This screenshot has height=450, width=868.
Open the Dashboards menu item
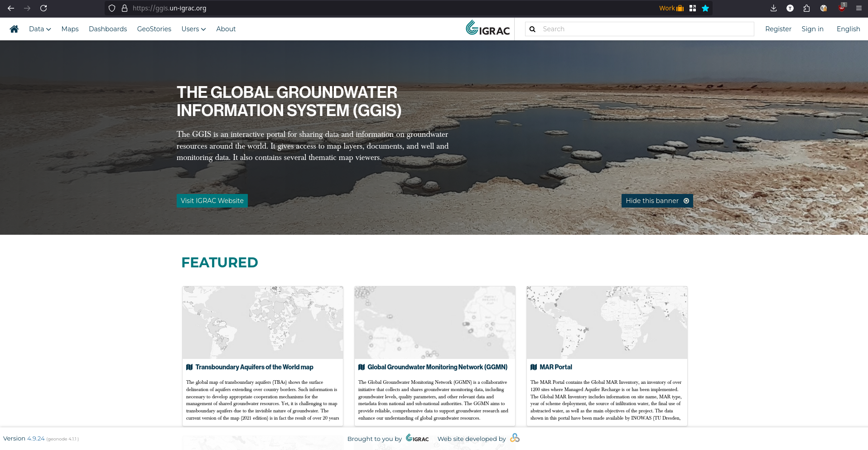click(x=108, y=29)
